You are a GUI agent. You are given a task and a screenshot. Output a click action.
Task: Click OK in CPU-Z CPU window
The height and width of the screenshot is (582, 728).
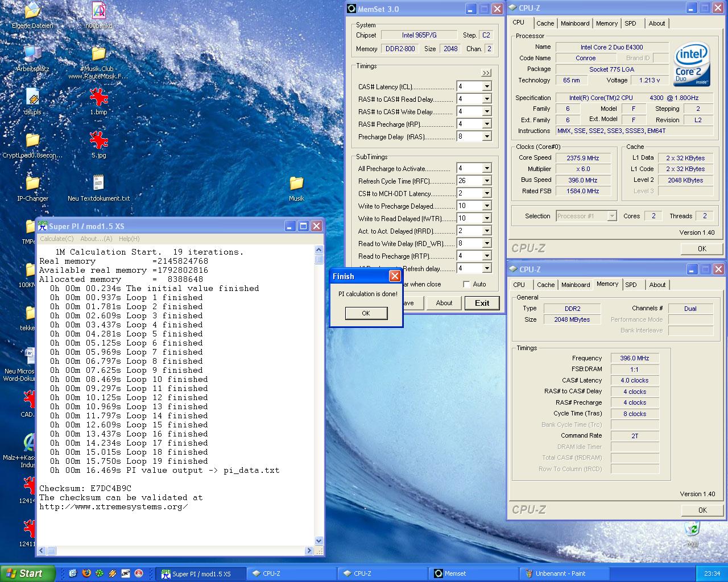702,248
